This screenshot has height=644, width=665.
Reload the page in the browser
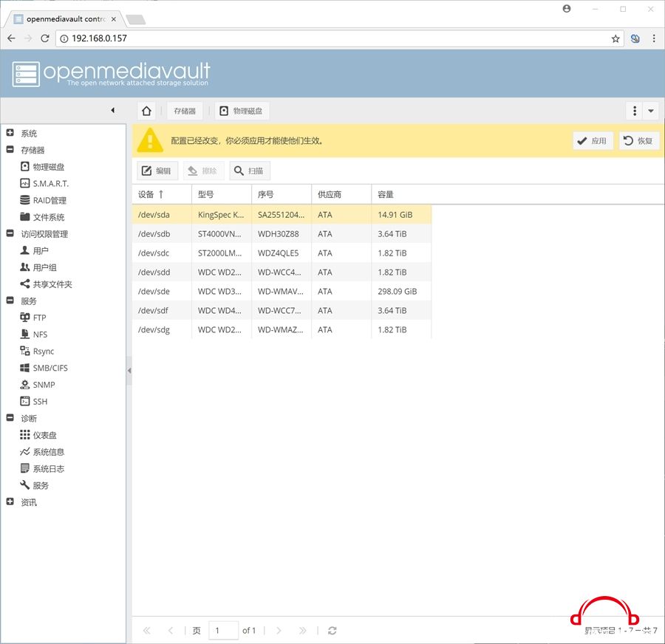(44, 38)
